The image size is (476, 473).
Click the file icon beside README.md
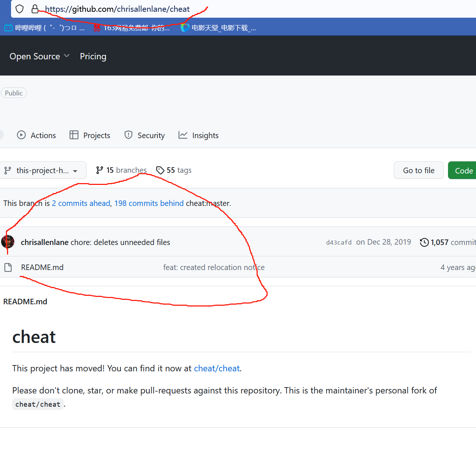[8, 267]
